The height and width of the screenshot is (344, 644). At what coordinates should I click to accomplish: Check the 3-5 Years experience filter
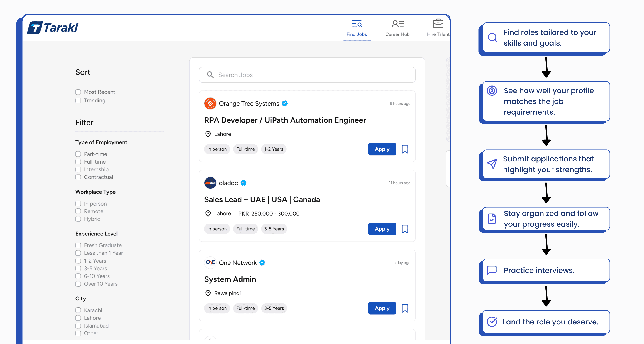[x=78, y=268]
